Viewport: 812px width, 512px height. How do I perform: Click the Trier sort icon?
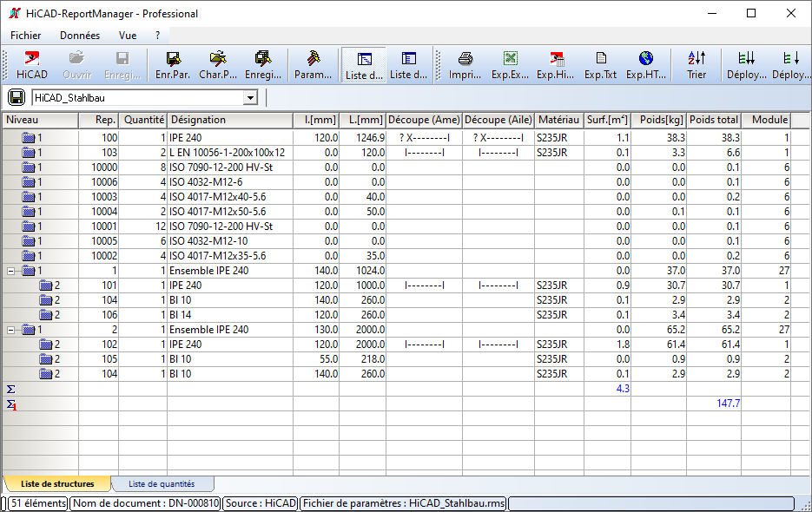point(696,65)
